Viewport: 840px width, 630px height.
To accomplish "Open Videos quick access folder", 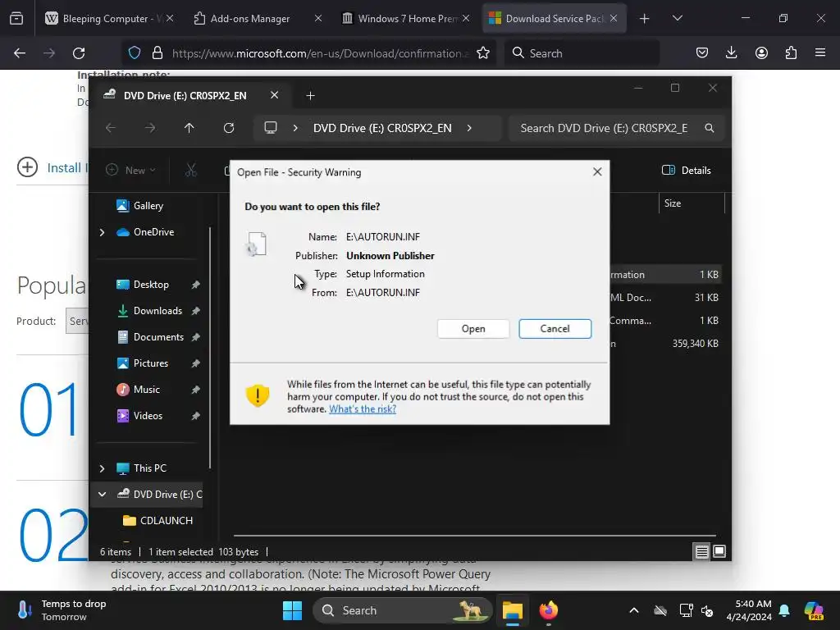I will pos(148,416).
